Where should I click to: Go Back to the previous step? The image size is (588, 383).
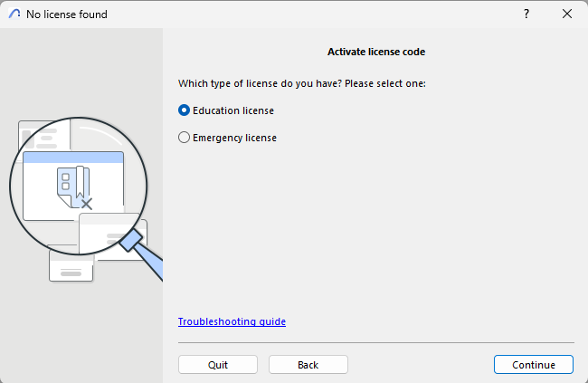point(308,364)
